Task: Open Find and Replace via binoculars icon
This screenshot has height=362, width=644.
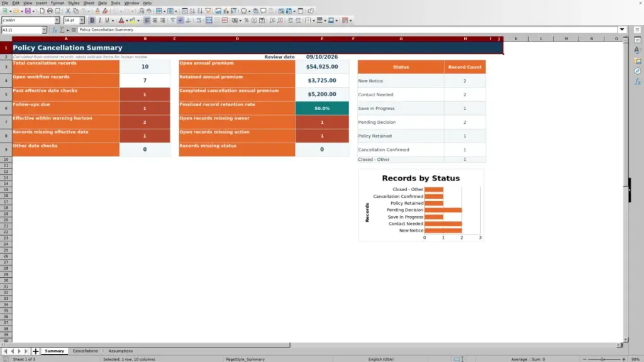Action: pyautogui.click(x=142, y=11)
